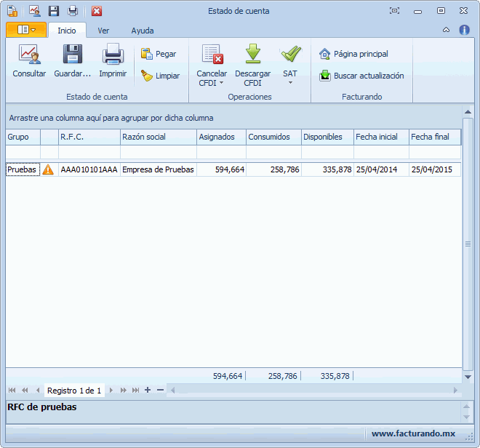Click the Guardar floppy disk ribbon button
480x448 pixels.
point(73,60)
